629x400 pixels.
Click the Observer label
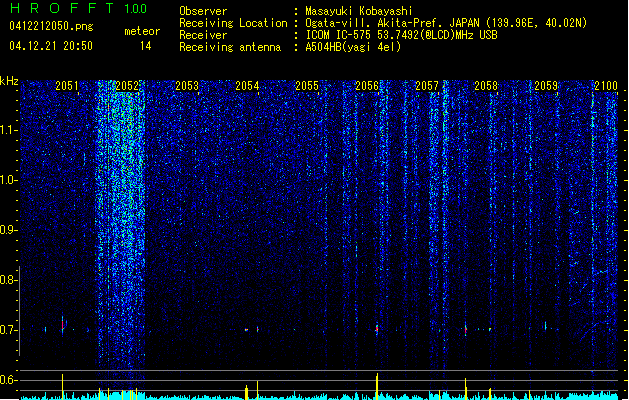203,11
